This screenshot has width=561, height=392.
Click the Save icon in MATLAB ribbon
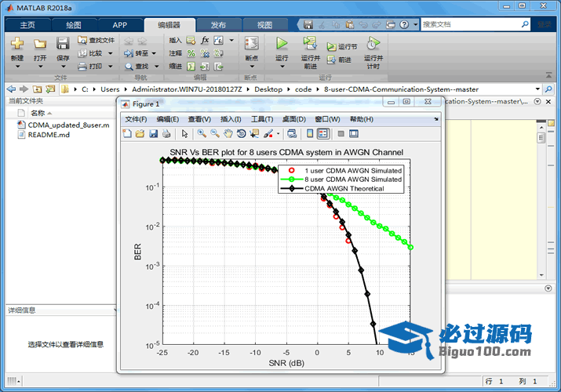[63, 43]
